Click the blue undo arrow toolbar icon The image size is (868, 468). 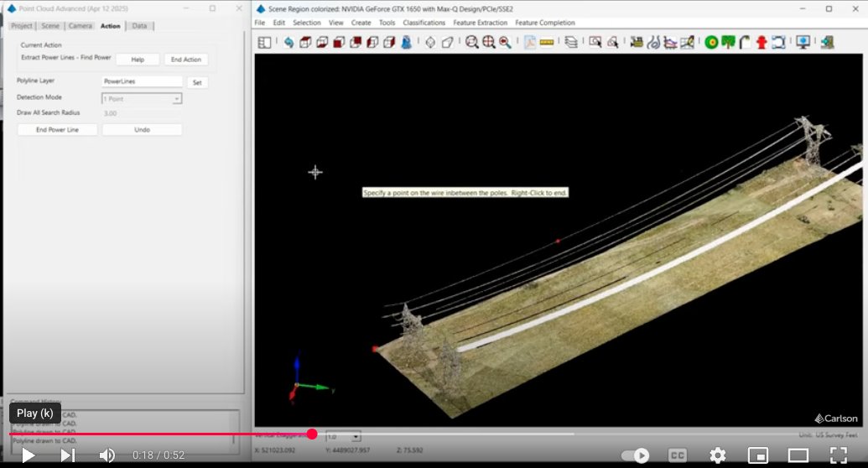(288, 42)
